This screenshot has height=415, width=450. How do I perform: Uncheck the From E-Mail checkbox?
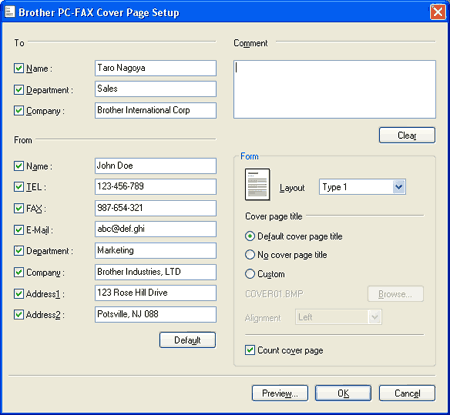click(19, 230)
